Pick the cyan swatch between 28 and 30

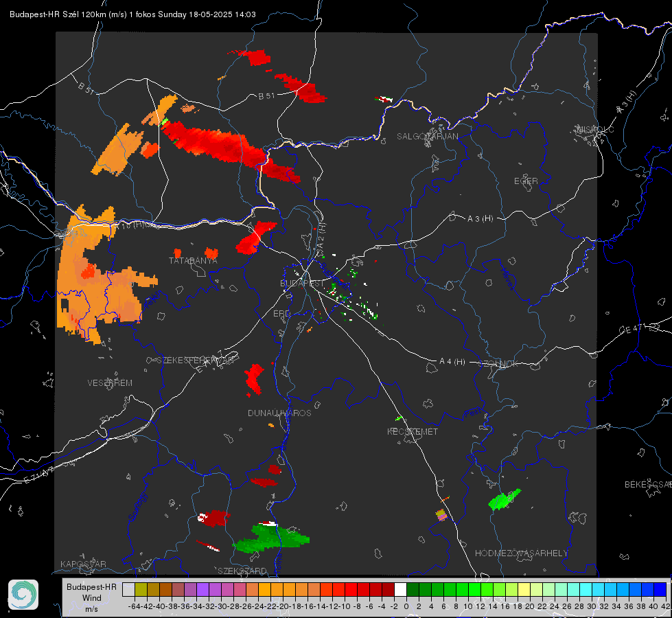click(x=586, y=589)
